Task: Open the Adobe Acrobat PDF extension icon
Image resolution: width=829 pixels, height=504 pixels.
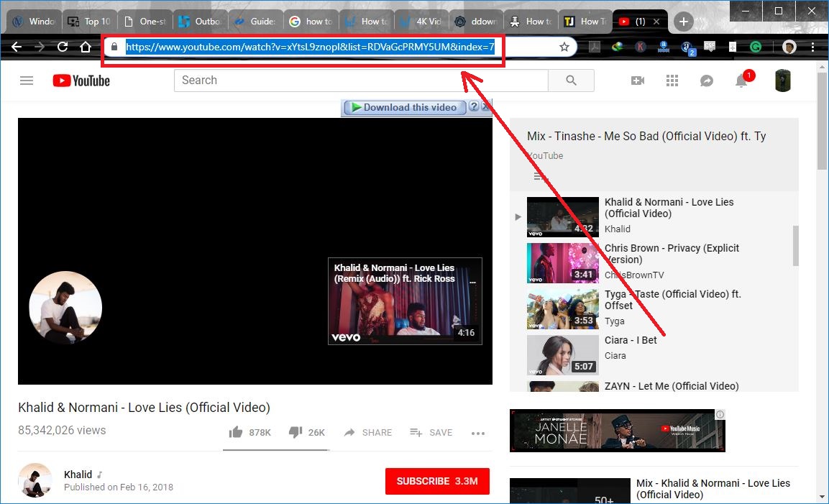Action: pos(595,47)
